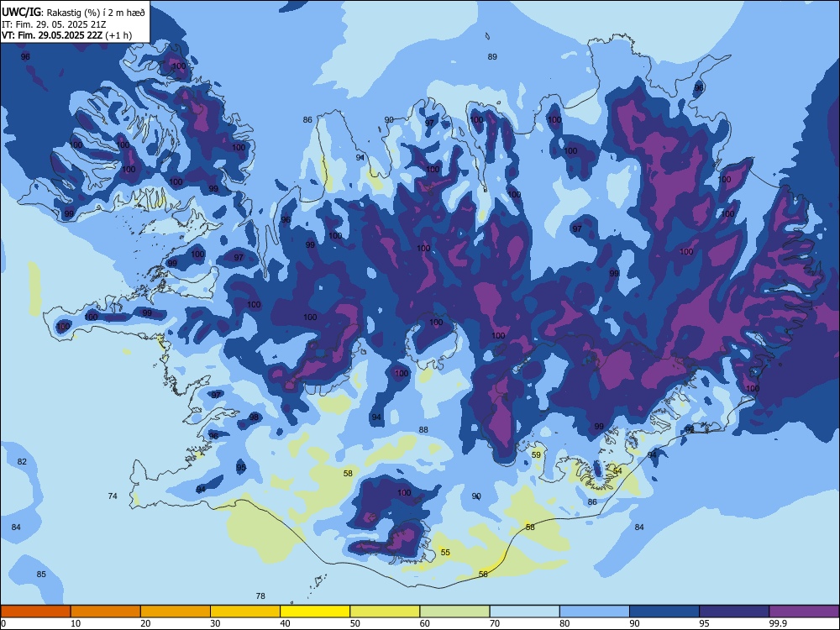Pick the pale yellow 50–60 legend swatch
Screen dimensions: 840x630
pos(386,612)
